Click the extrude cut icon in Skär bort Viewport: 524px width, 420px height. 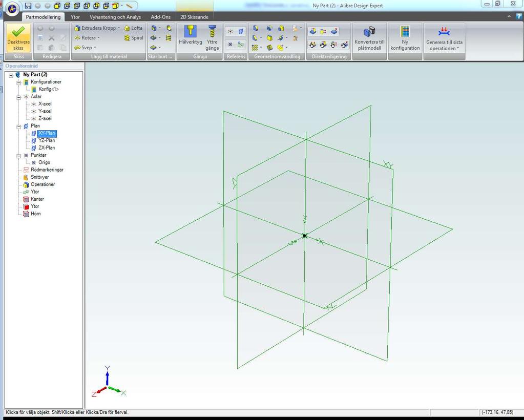click(154, 28)
